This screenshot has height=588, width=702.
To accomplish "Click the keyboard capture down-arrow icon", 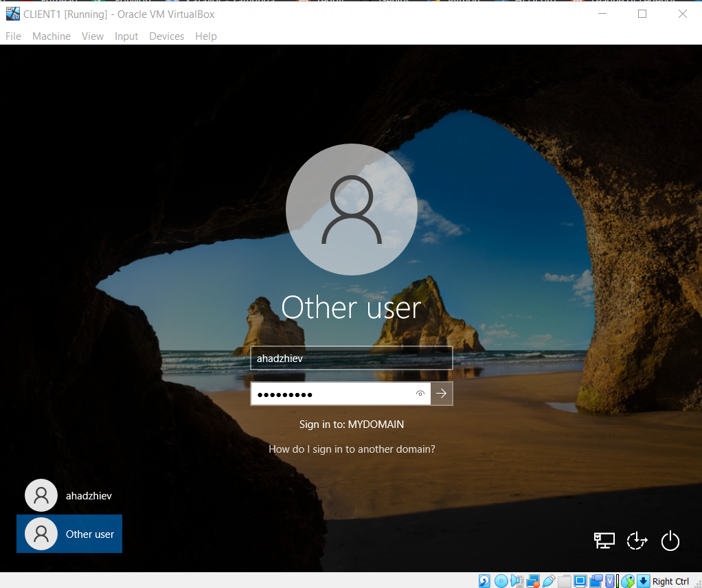I will tap(644, 581).
